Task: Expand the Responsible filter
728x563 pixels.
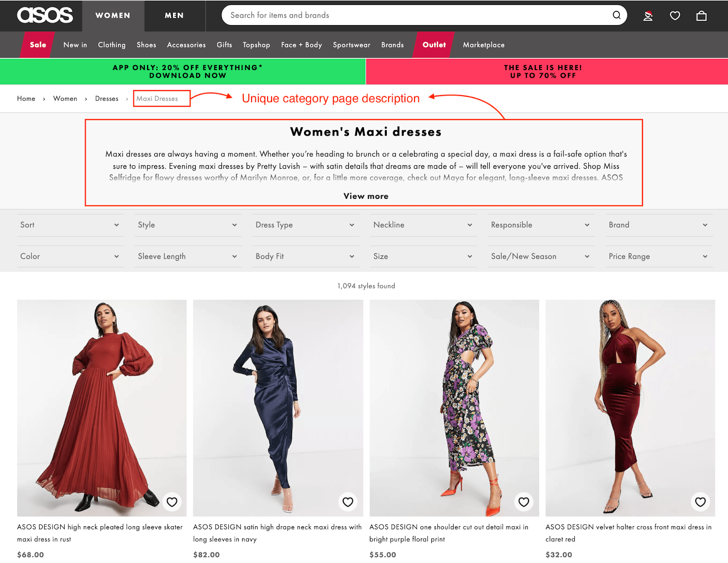Action: [541, 225]
